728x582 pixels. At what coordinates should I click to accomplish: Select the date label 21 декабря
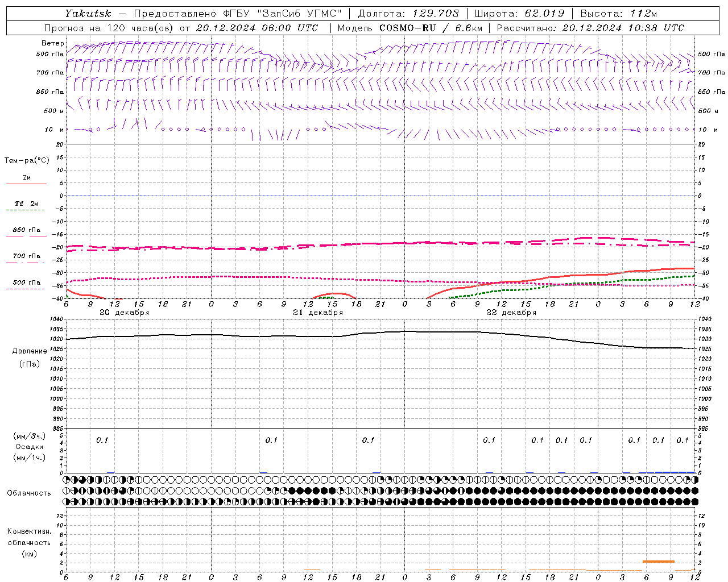[x=318, y=313]
